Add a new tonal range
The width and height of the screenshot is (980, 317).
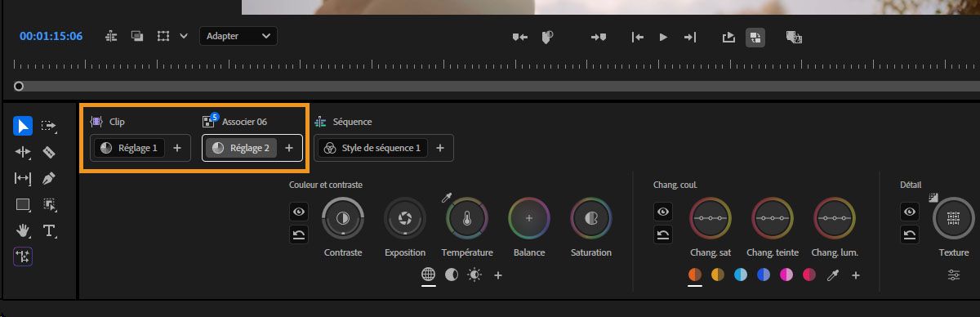point(498,275)
